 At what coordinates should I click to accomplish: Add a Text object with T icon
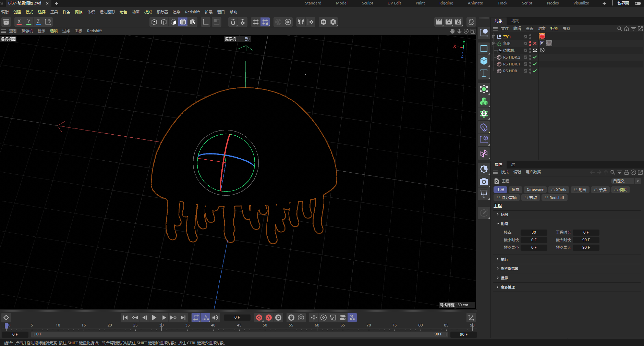484,73
